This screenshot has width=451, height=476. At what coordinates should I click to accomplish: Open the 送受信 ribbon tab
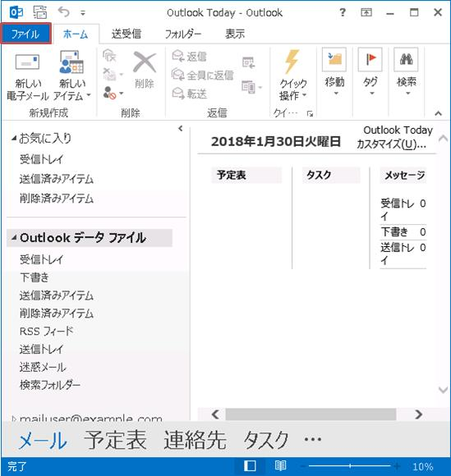(127, 34)
